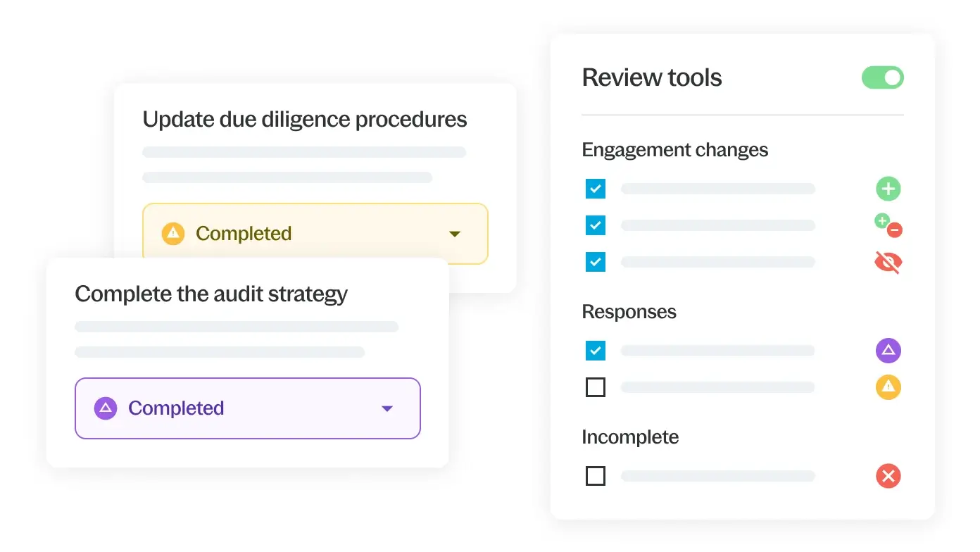
Task: Turn off the Review tools toggle
Action: (883, 77)
